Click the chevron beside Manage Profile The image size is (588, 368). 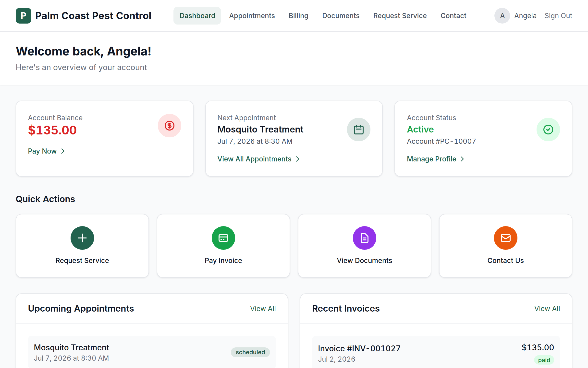coord(462,159)
